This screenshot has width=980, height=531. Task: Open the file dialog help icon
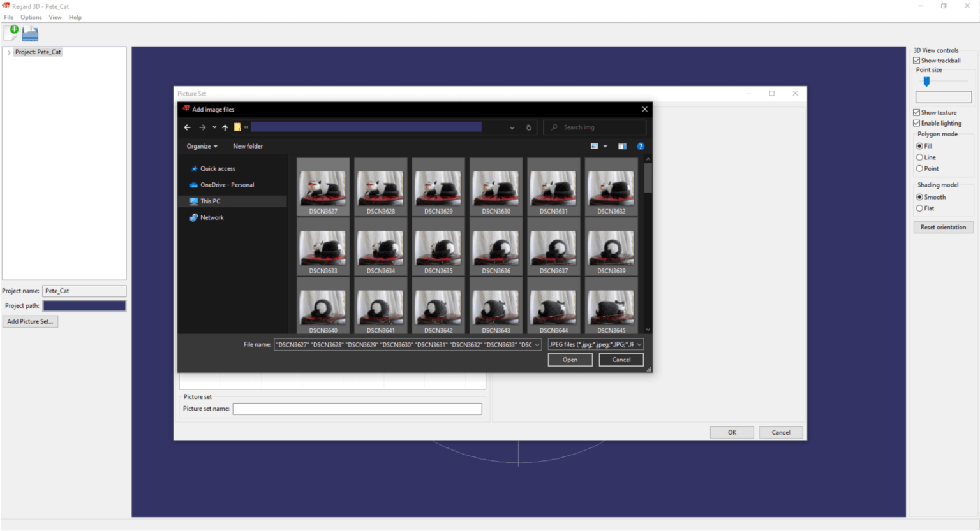(x=641, y=147)
